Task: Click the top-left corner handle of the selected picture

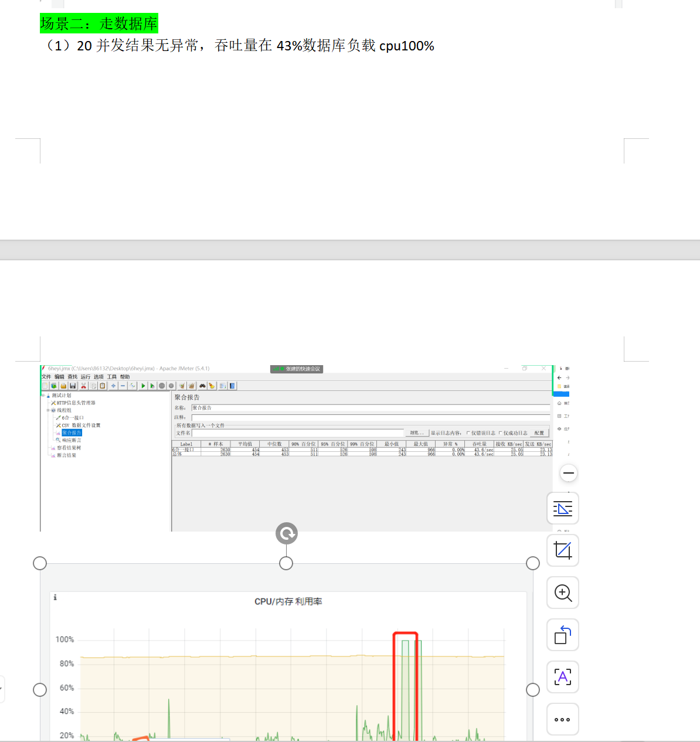Action: [x=40, y=563]
